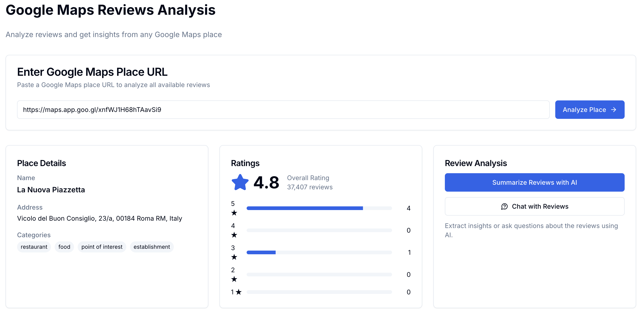The width and height of the screenshot is (644, 316).
Task: Click the large blue overall rating star
Action: click(x=240, y=182)
